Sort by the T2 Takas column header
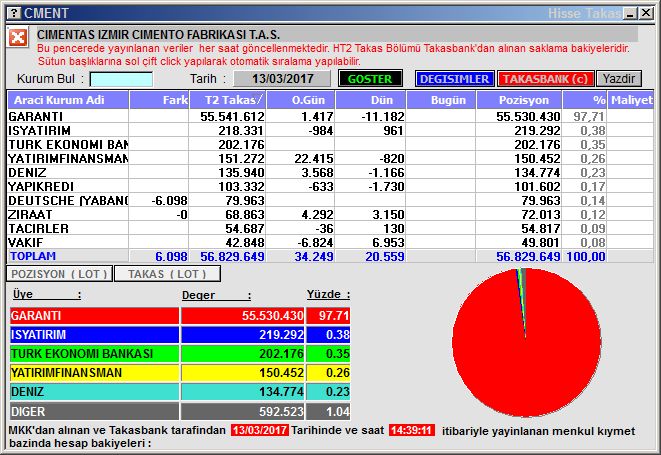This screenshot has width=661, height=455. point(227,100)
